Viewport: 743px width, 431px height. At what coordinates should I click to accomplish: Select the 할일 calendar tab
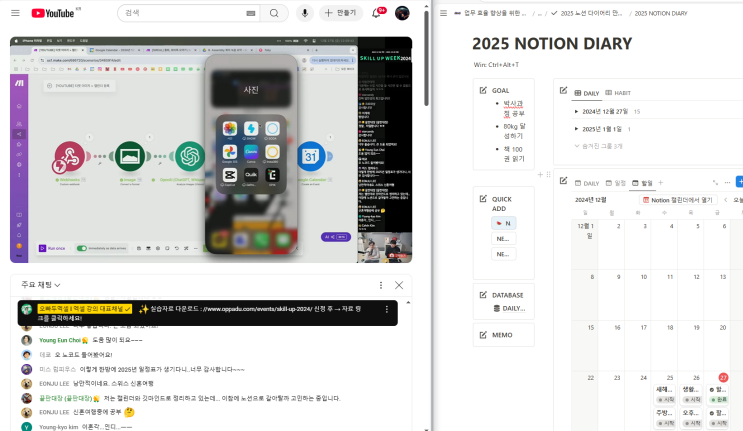(642, 183)
